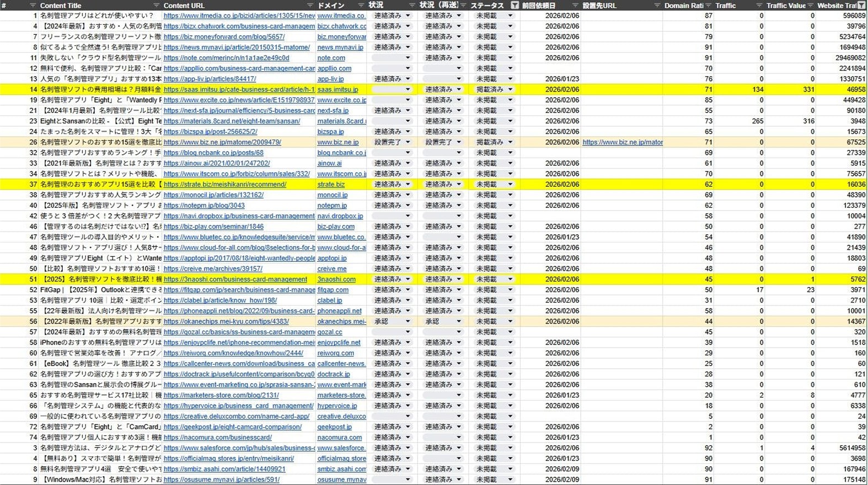
Task: Expand 状況 dropdown showing 設置完了 for www.biz.ne.jp
Action: coord(408,142)
